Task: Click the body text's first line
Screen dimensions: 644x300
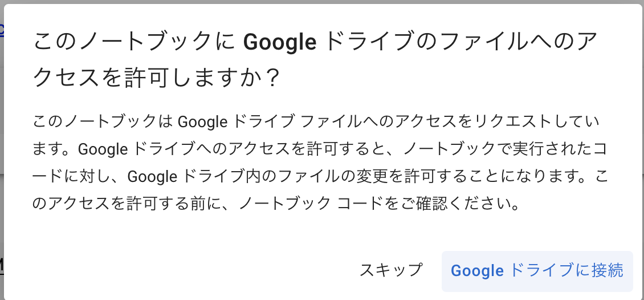Action: (315, 122)
